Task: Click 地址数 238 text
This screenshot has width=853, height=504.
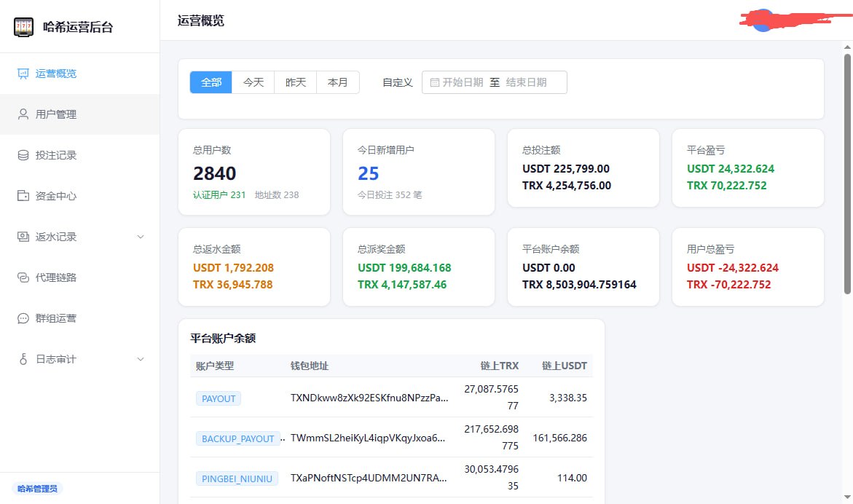Action: pyautogui.click(x=277, y=194)
